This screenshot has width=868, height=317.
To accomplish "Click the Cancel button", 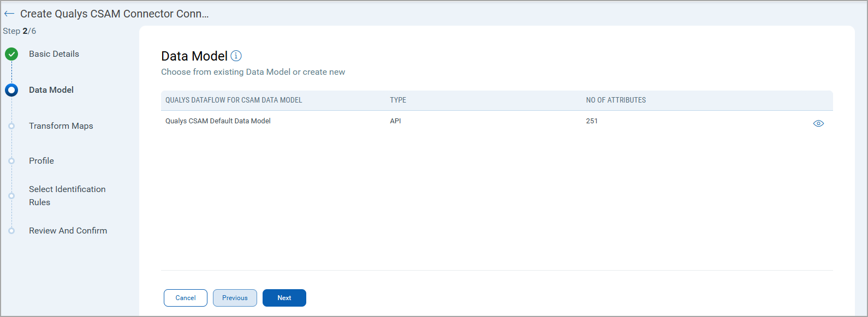I will [186, 298].
